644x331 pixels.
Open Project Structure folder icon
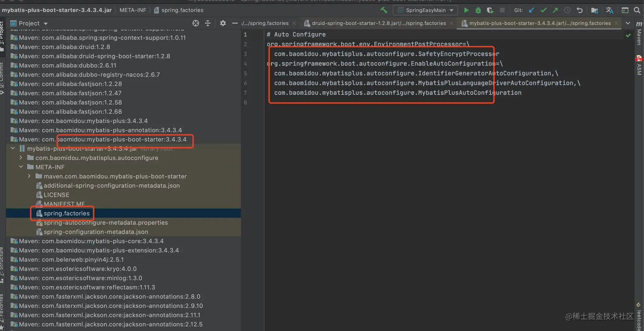595,10
